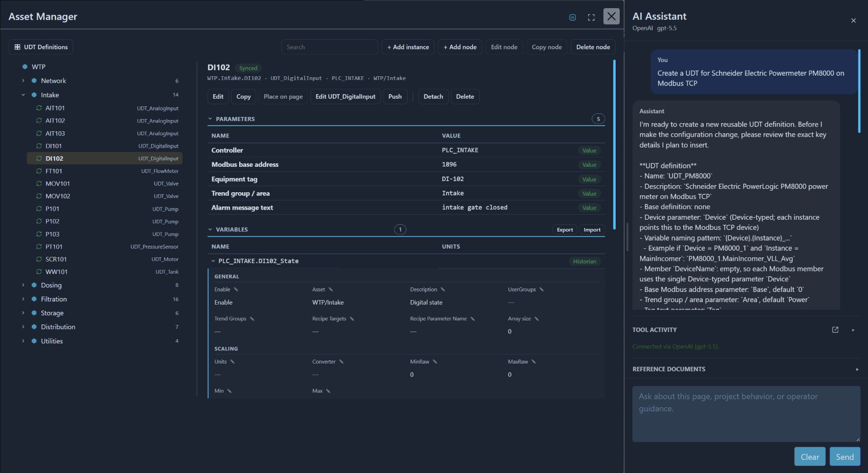Screen dimensions: 868x473
Task: Edit the Trend Groups pencil icon
Action: 252,319
